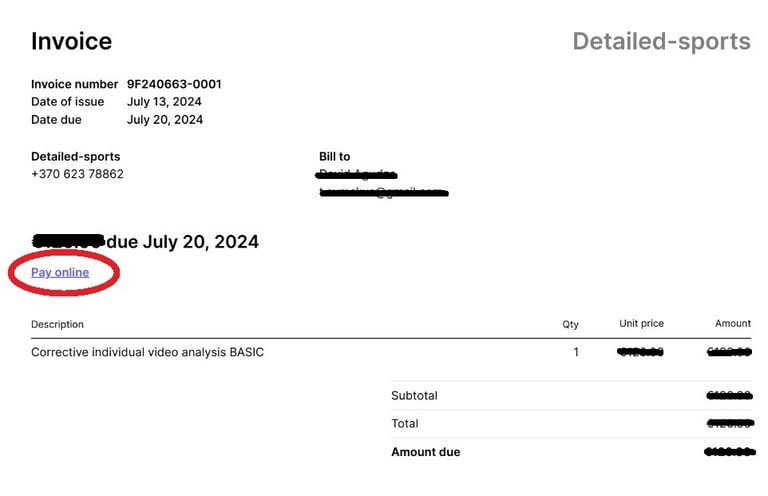The height and width of the screenshot is (496, 768).
Task: Click the issue date July 13, 2024
Action: 164,102
